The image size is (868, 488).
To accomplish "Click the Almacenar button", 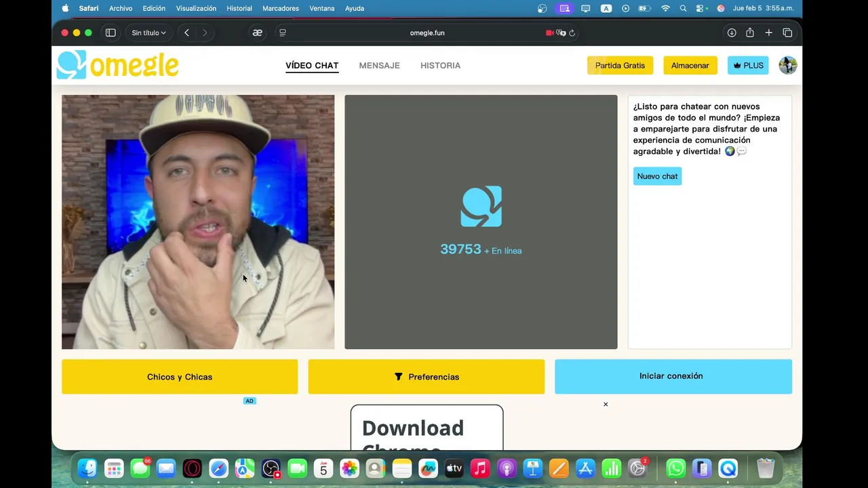I will (x=690, y=65).
